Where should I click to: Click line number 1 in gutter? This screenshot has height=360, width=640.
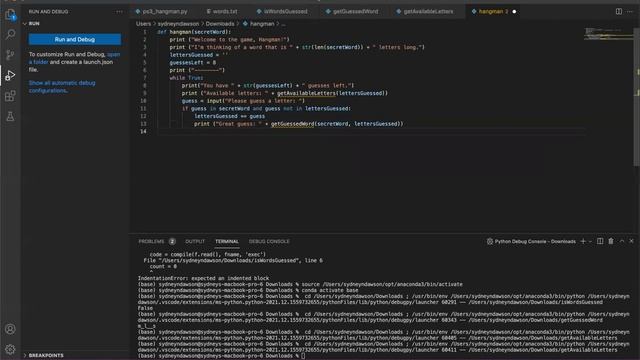click(144, 32)
